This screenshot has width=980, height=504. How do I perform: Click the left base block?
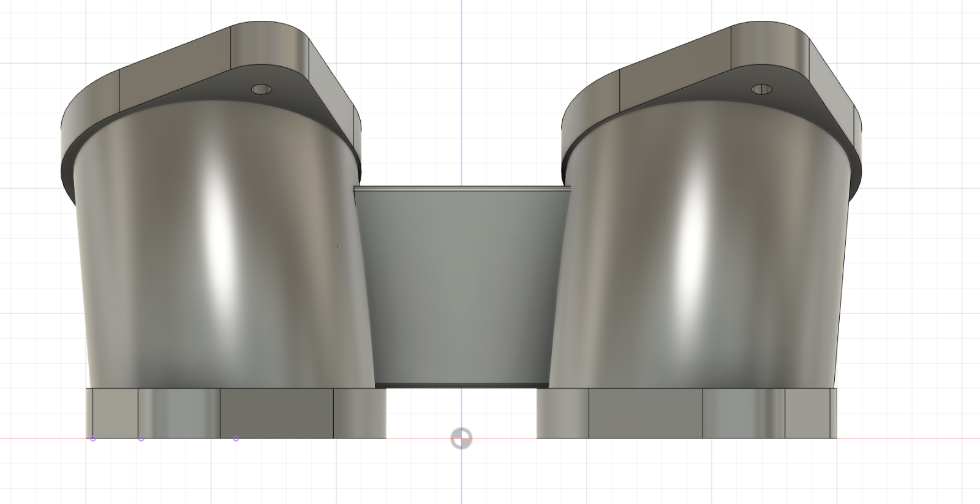(x=276, y=413)
